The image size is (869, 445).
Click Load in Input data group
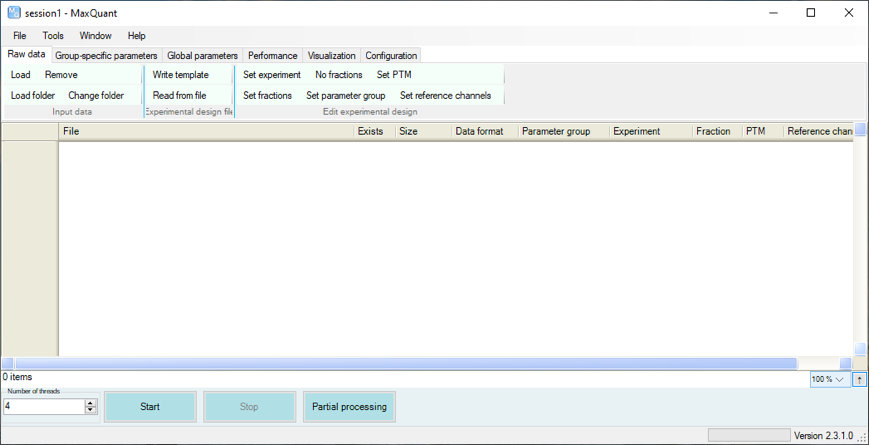click(x=21, y=75)
